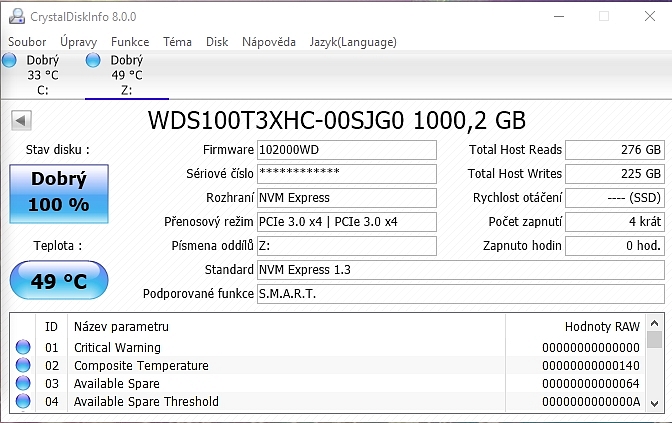Select the Dobrý 33 °C C: disk tab
Viewport: 672px width, 423px height.
42,75
